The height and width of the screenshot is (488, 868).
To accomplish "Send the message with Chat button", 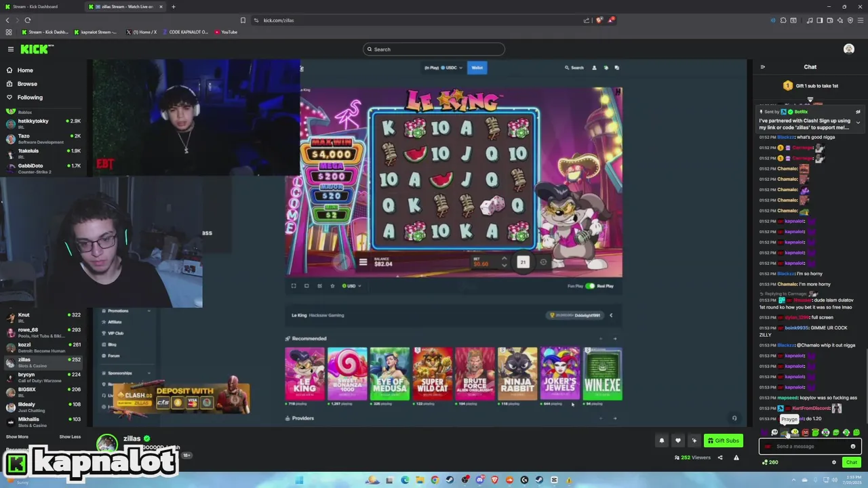I will [852, 462].
